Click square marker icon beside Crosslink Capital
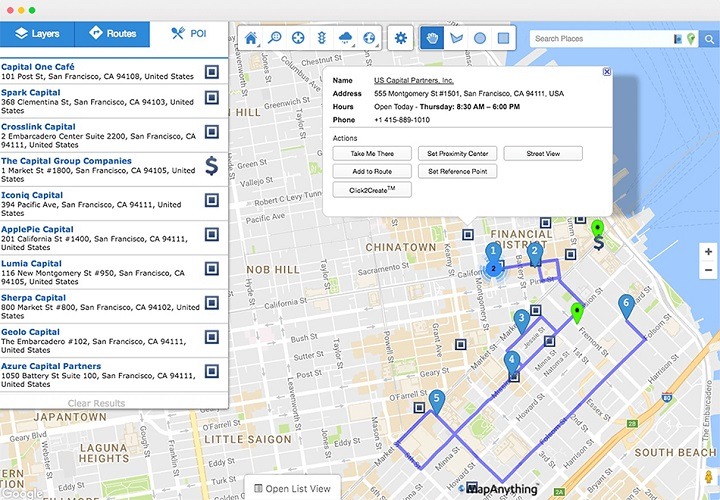720x500 pixels. pyautogui.click(x=212, y=132)
